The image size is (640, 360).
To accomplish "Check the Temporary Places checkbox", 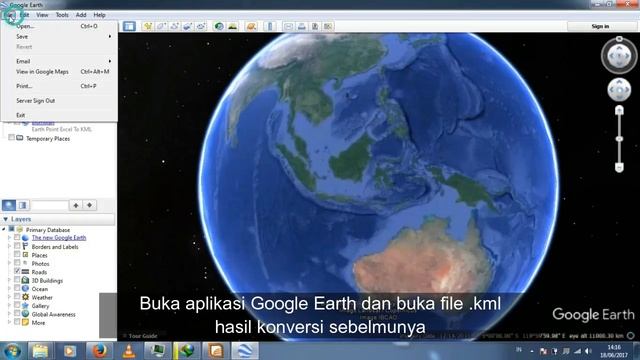I will coord(11,138).
